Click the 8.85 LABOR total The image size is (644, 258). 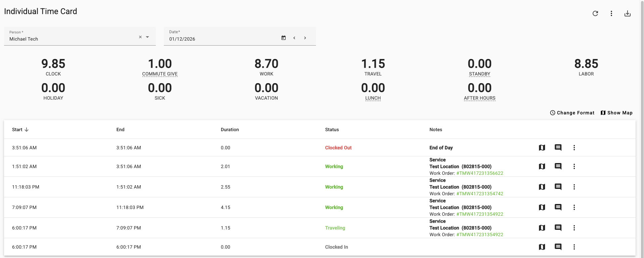[586, 67]
